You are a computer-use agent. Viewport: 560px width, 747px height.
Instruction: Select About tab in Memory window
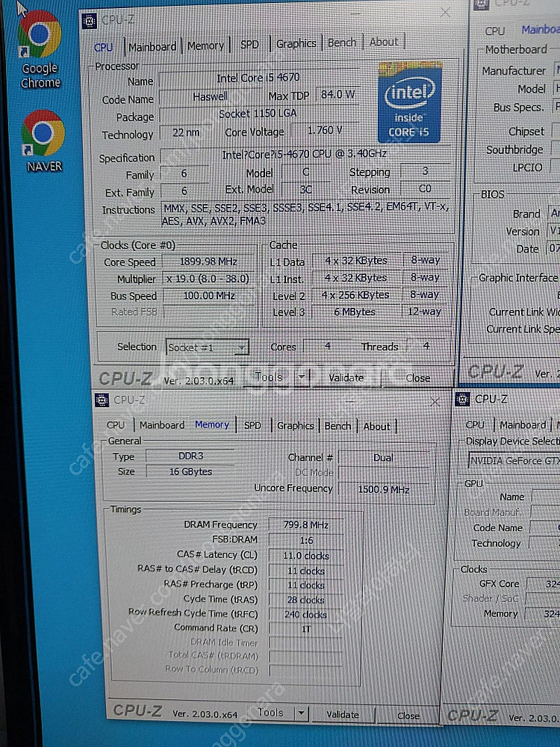click(376, 427)
